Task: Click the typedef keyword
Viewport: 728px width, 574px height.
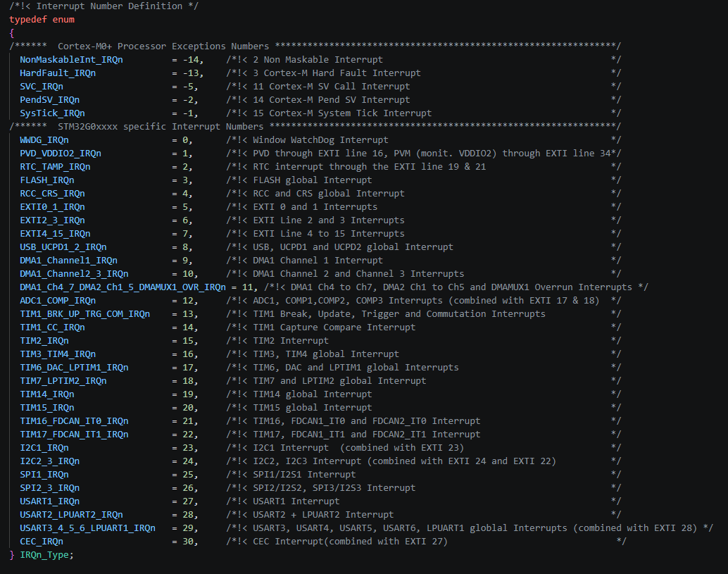Action: (x=28, y=20)
